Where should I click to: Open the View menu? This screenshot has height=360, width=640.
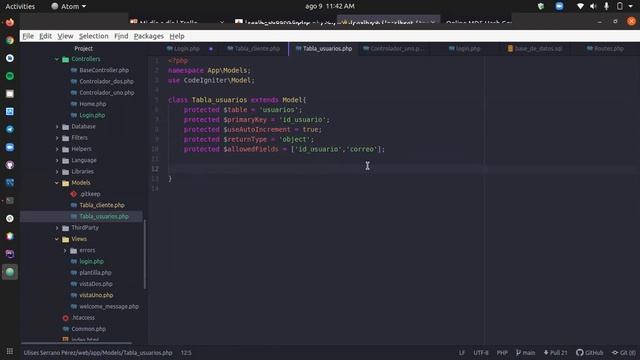coord(65,36)
